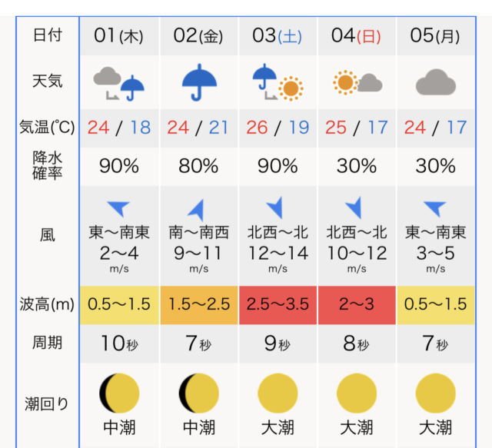Select the 01(木) date column header
This screenshot has height=448, width=492.
[119, 36]
